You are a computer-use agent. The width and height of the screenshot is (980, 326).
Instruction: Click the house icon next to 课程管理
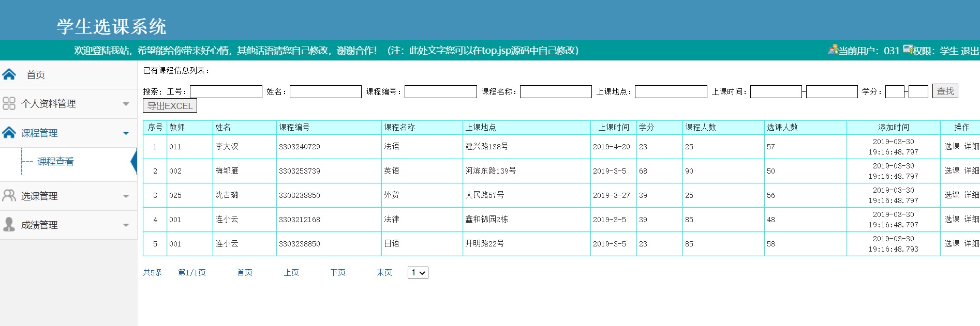point(9,133)
